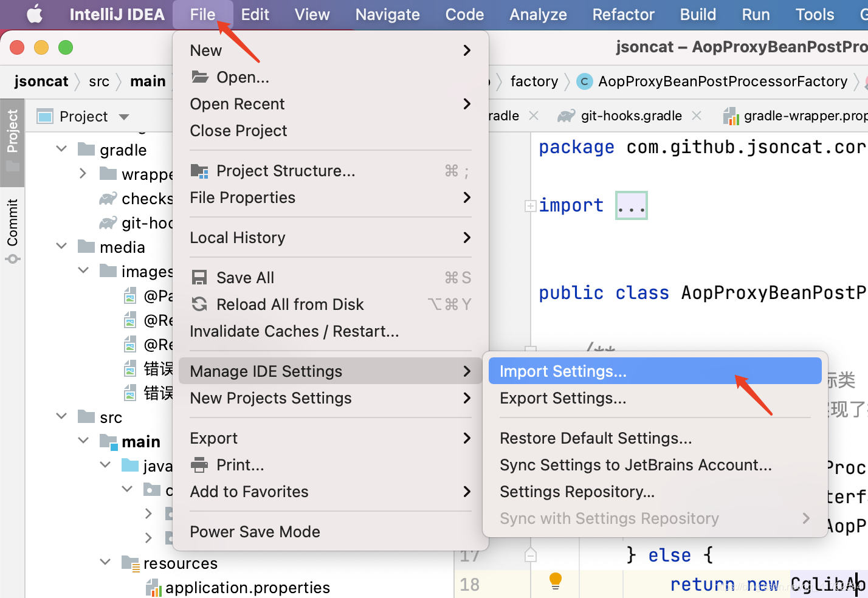Expand New Projects Settings submenu
The height and width of the screenshot is (598, 868).
point(331,398)
